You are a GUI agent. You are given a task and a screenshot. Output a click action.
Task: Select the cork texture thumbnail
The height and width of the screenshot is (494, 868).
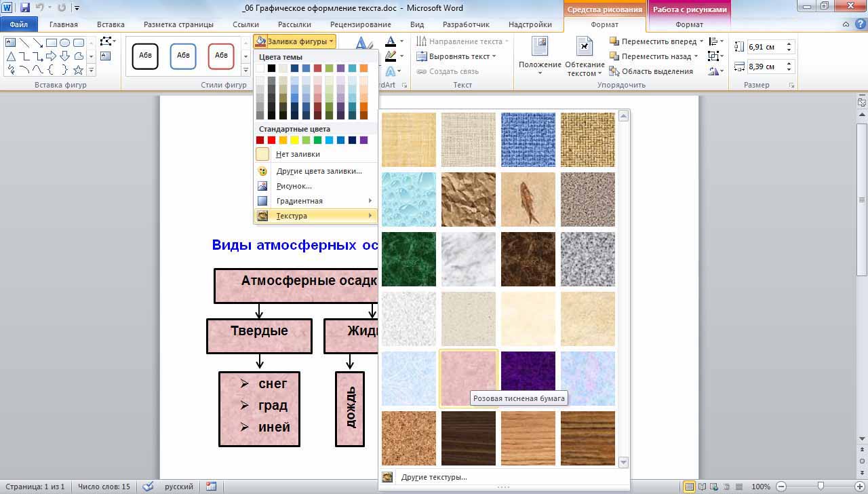tap(409, 438)
